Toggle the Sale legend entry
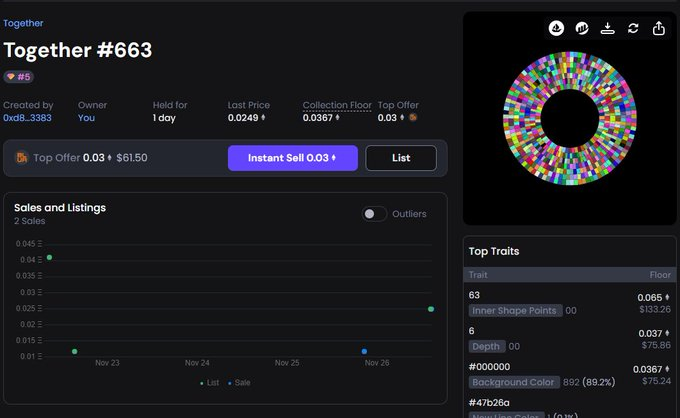 click(x=239, y=382)
